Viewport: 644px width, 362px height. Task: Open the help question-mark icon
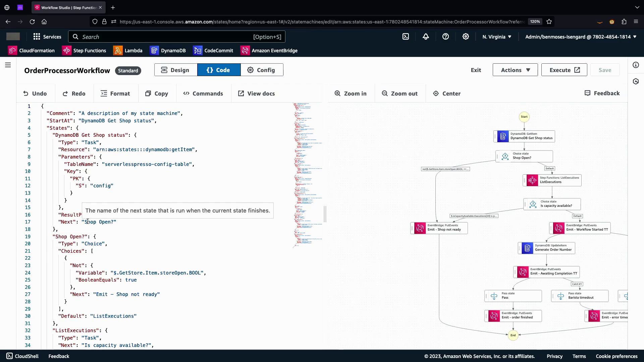click(x=445, y=37)
